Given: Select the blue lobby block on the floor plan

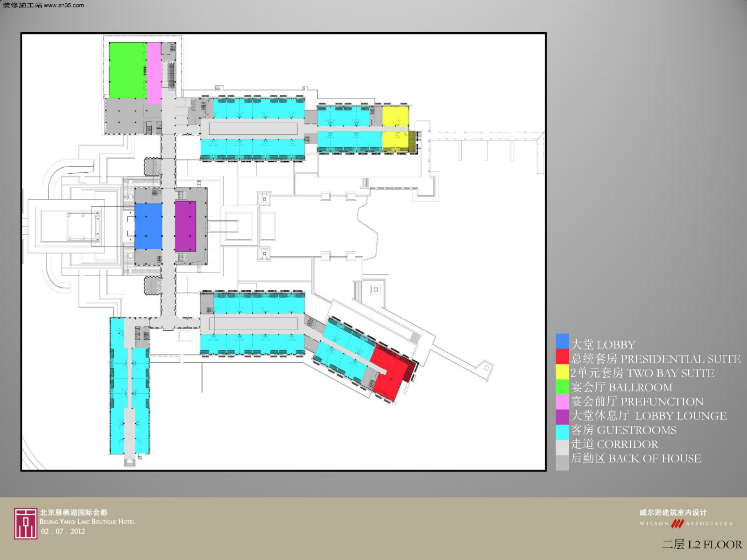Looking at the screenshot, I should click(148, 226).
